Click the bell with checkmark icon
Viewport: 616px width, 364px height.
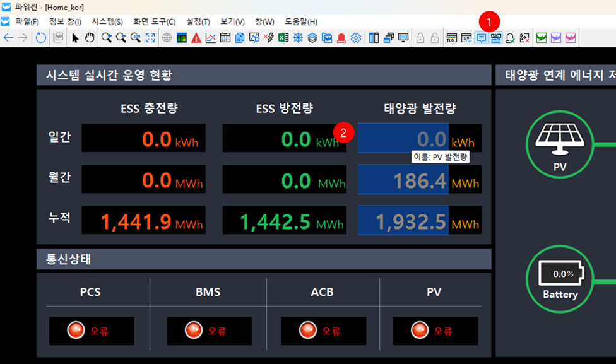pos(510,38)
